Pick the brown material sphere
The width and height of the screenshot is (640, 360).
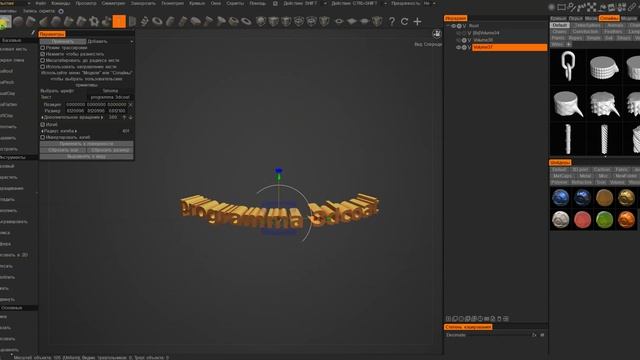(x=604, y=198)
